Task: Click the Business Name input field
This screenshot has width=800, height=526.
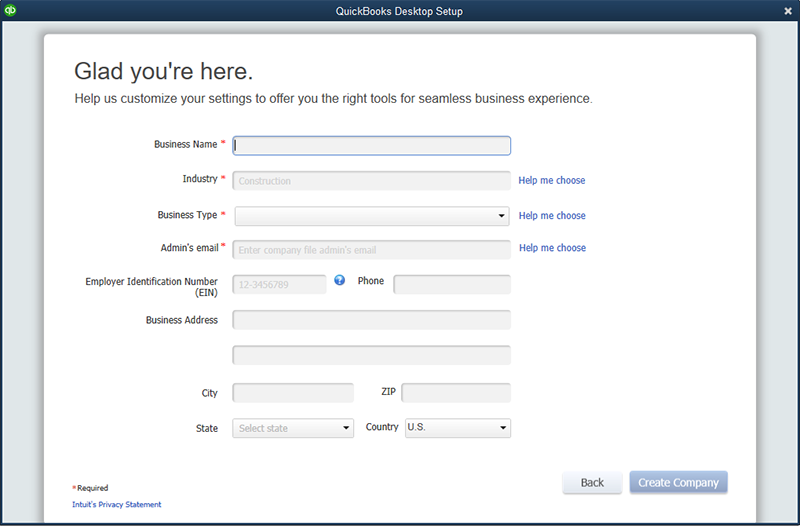Action: [371, 145]
